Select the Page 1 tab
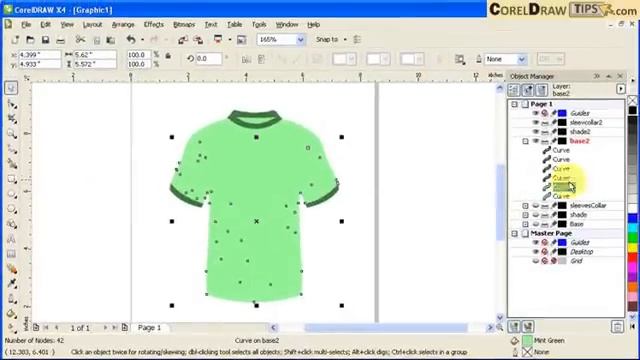640x360 pixels. click(x=149, y=328)
